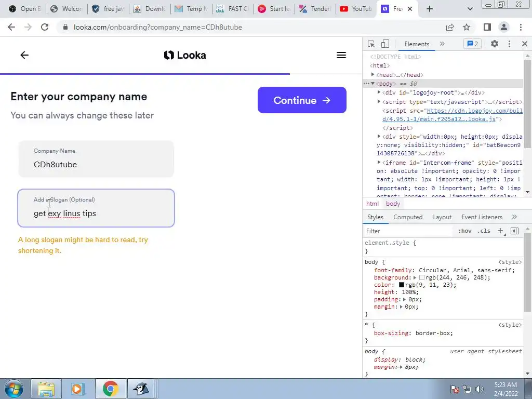Switch to the Event Listeners tab
The width and height of the screenshot is (532, 399).
coord(482,217)
